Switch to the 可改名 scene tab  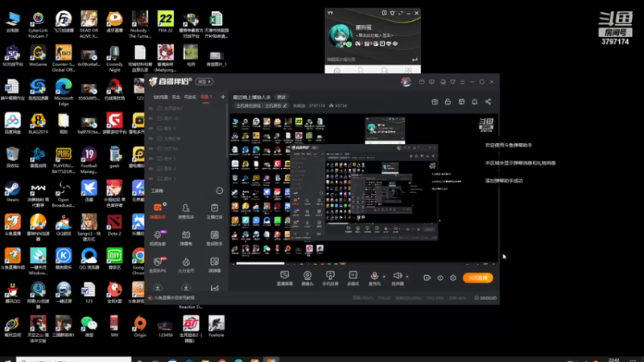(x=190, y=97)
